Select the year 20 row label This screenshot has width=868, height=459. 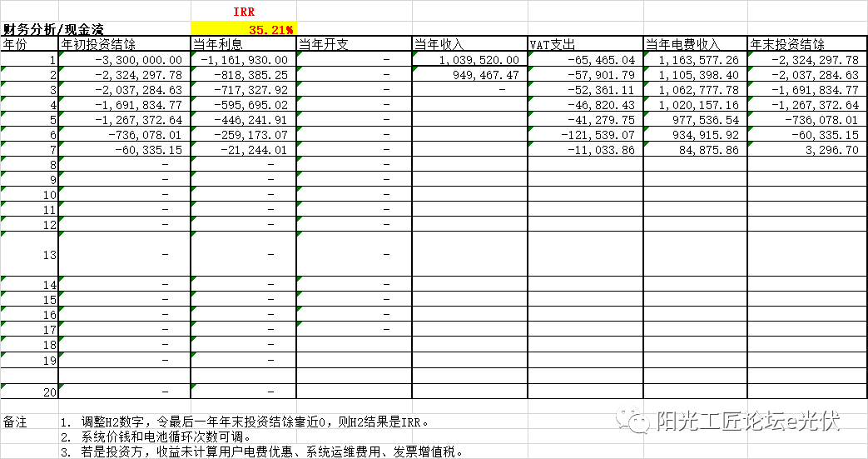29,392
